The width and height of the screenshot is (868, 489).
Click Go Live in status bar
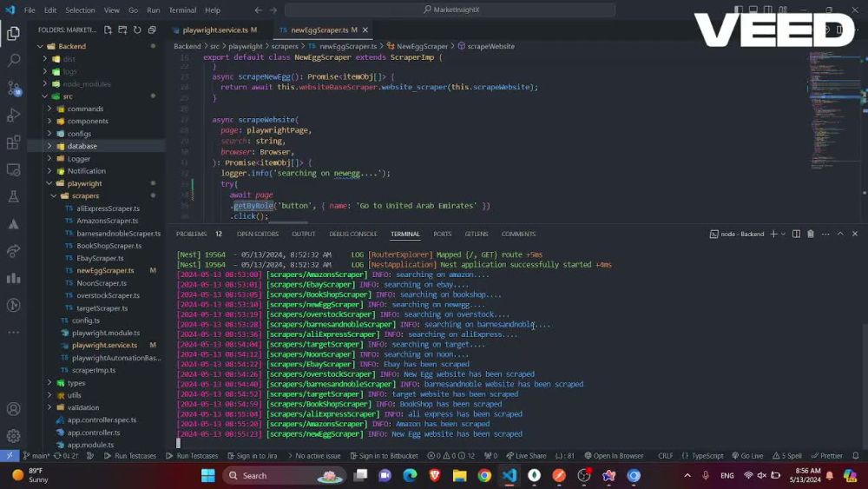pyautogui.click(x=747, y=456)
